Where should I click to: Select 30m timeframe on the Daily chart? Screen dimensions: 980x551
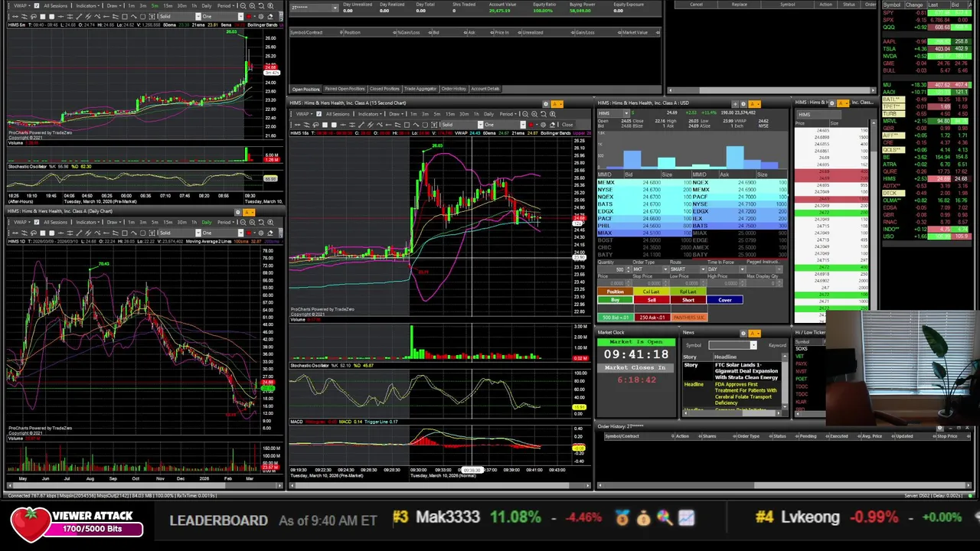pyautogui.click(x=182, y=223)
